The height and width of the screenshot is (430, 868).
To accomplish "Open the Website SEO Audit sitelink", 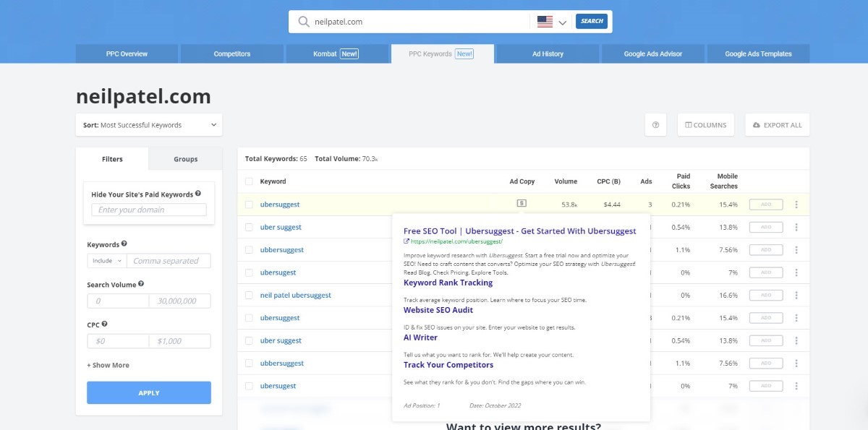I will [438, 310].
